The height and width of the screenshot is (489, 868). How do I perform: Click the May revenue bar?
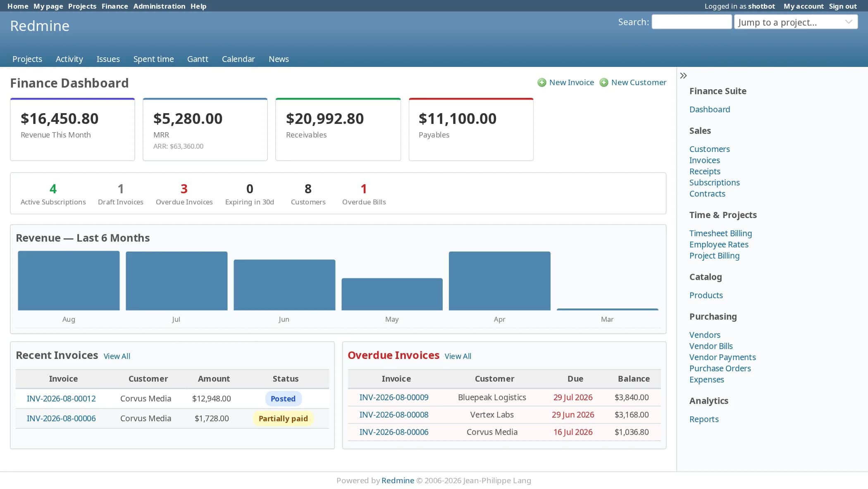[392, 294]
